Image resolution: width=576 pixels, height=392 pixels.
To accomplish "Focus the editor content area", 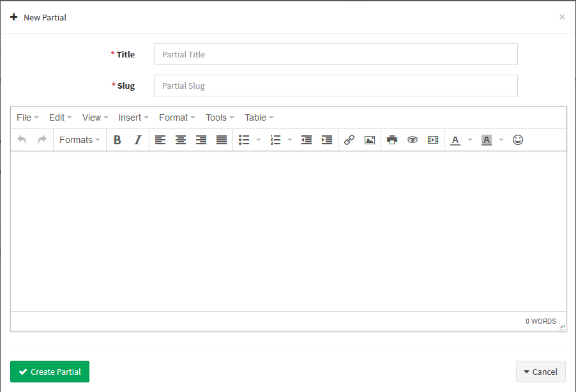I will (289, 232).
